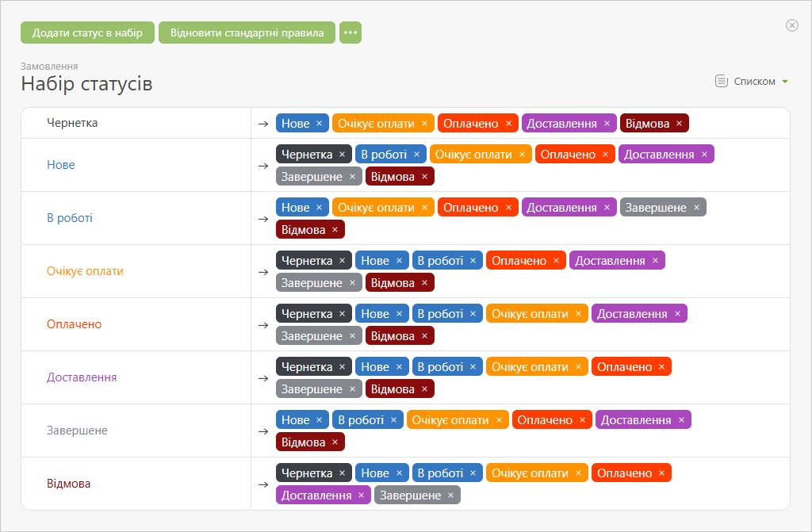
Task: Remove the Нове tag from the Чернетка row
Action: [319, 123]
